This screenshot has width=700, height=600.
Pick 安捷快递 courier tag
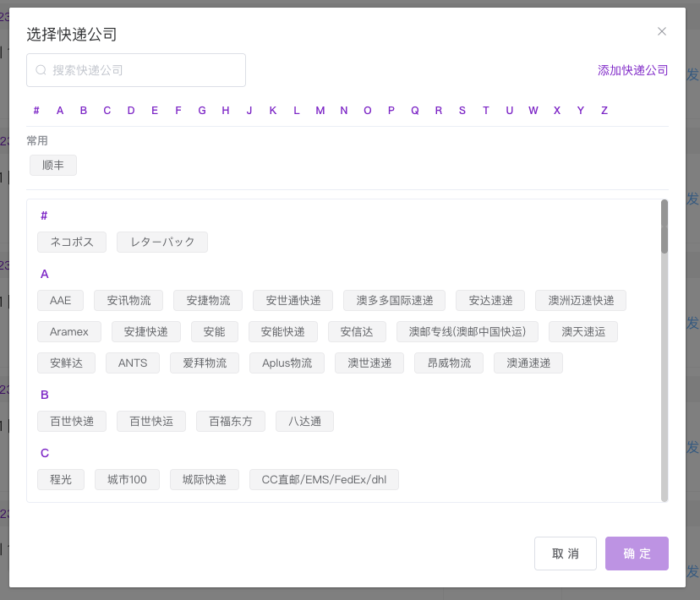click(x=146, y=331)
